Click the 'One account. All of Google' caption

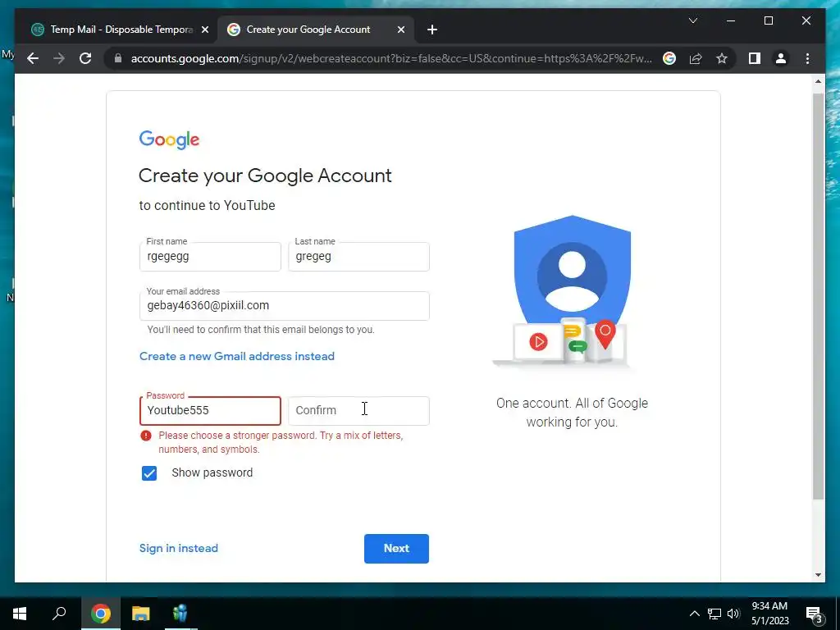[x=572, y=413]
